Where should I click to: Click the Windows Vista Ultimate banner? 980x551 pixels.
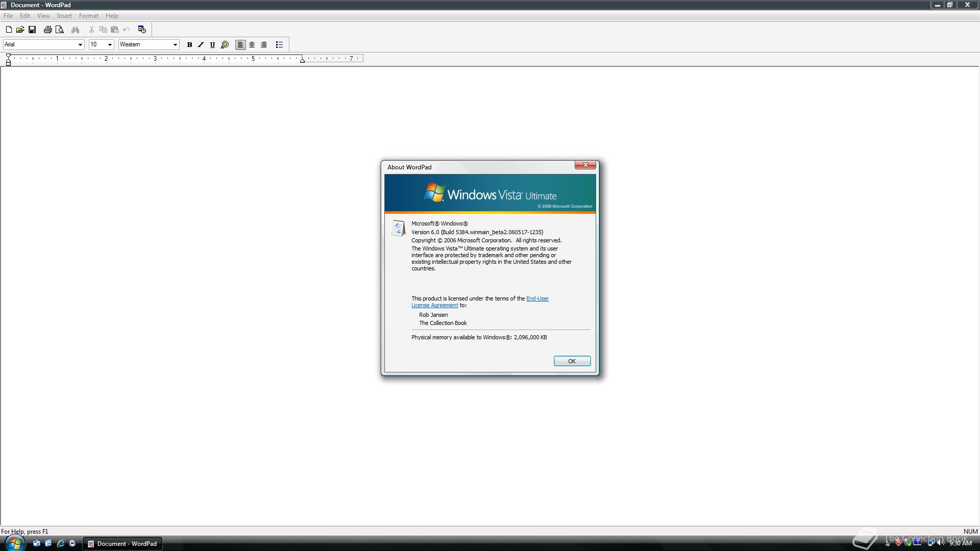pos(490,193)
